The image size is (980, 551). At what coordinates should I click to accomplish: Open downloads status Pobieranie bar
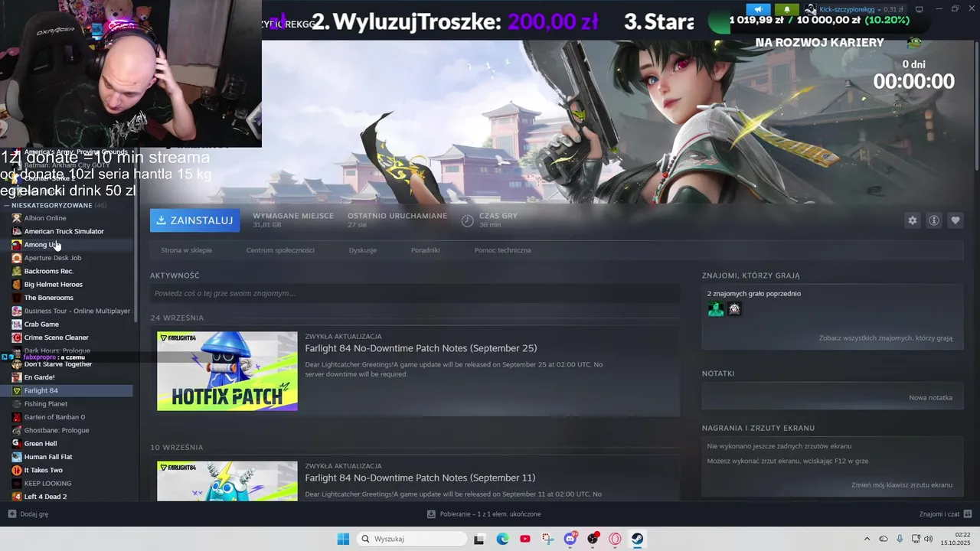point(484,514)
